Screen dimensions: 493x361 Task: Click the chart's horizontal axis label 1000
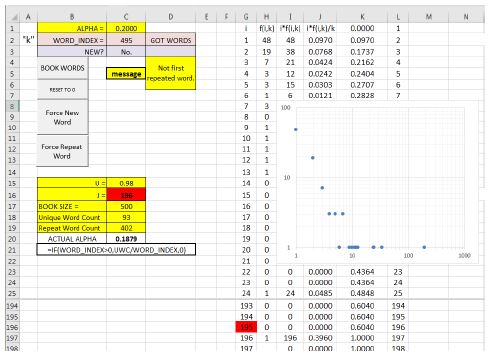pyautogui.click(x=464, y=256)
